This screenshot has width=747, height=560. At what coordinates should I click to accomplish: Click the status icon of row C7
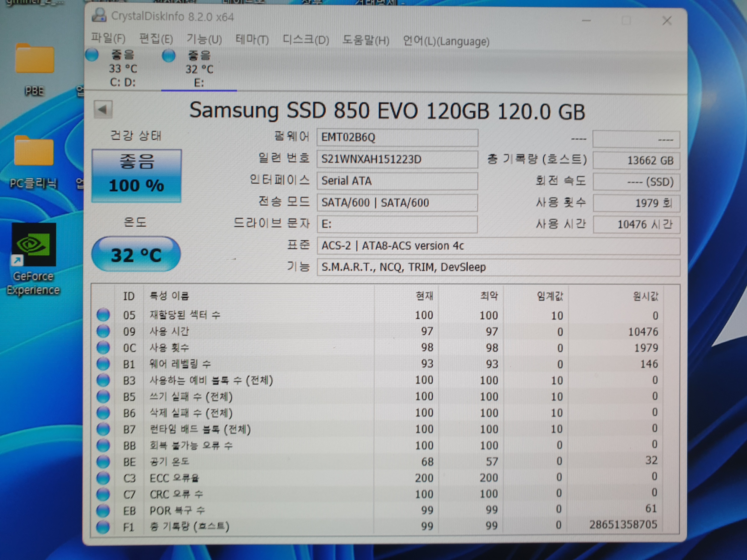(103, 494)
